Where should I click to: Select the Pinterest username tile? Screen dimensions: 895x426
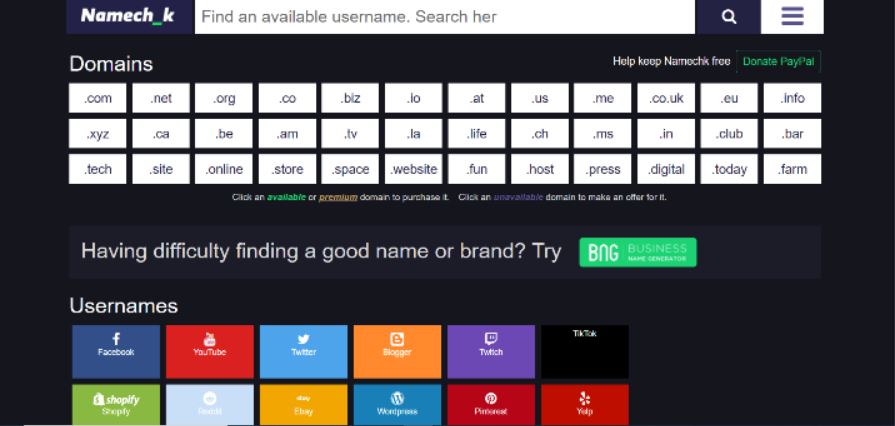coord(491,404)
